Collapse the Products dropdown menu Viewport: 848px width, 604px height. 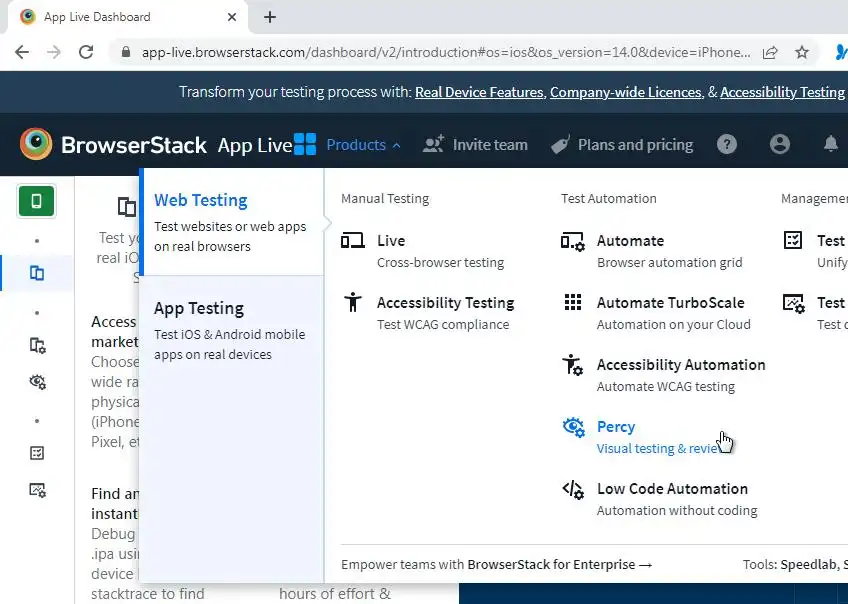click(x=363, y=145)
